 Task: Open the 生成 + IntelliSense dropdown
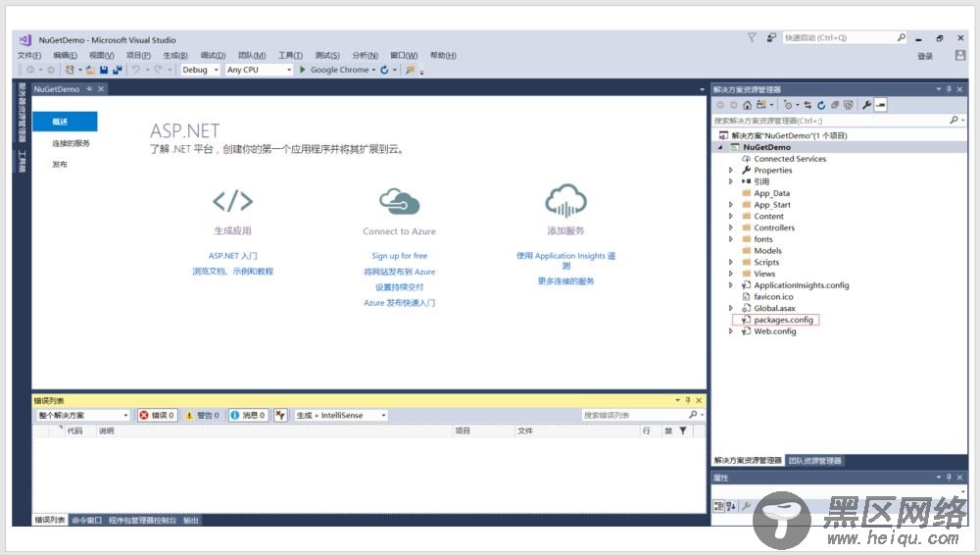pos(341,415)
